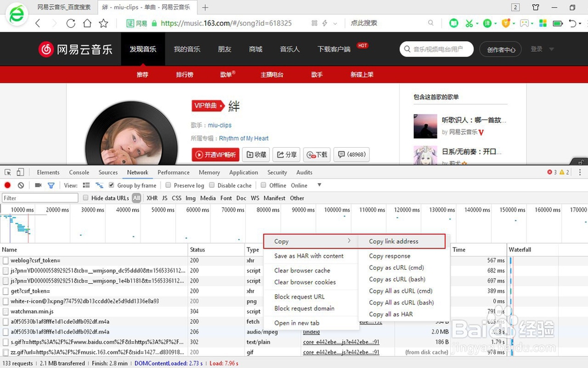Stop recording network log red button

[8, 185]
